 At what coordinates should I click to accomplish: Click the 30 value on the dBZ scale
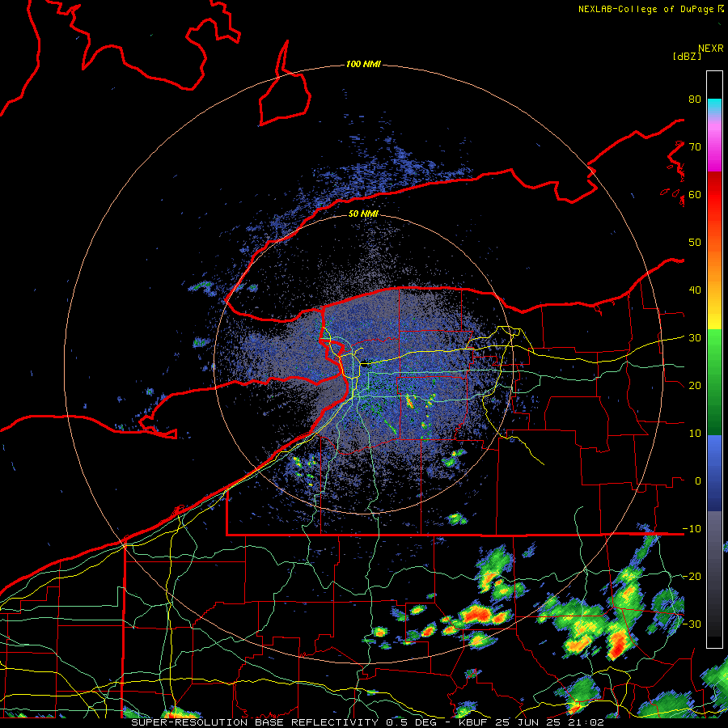click(x=695, y=338)
